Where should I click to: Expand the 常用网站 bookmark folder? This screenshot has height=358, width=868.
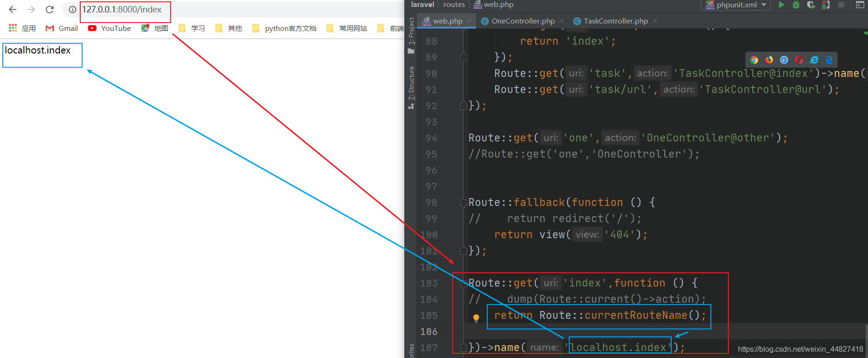[347, 28]
